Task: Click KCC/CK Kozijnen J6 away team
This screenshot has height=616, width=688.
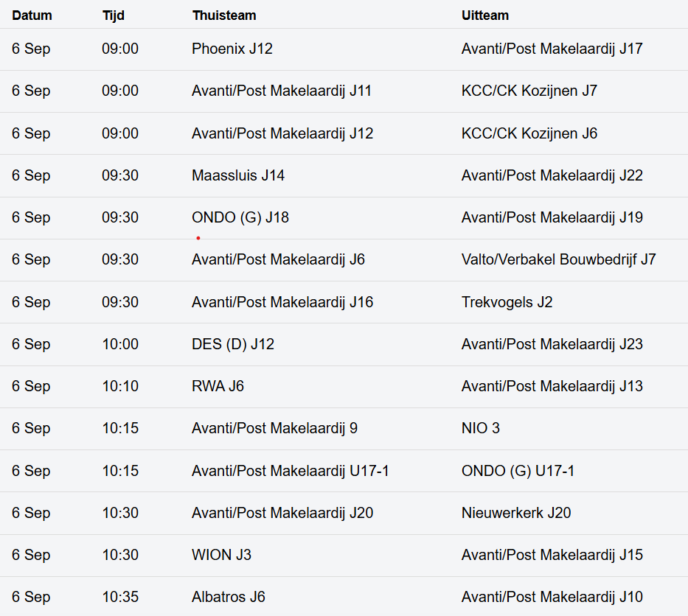Action: 529,133
